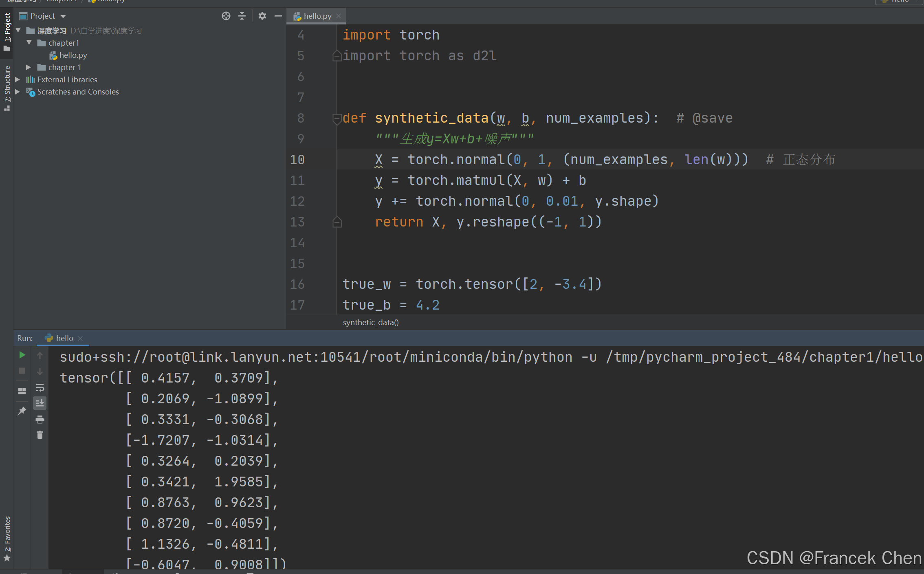This screenshot has width=924, height=574.
Task: Toggle scroll-to-end in Run console
Action: [40, 403]
